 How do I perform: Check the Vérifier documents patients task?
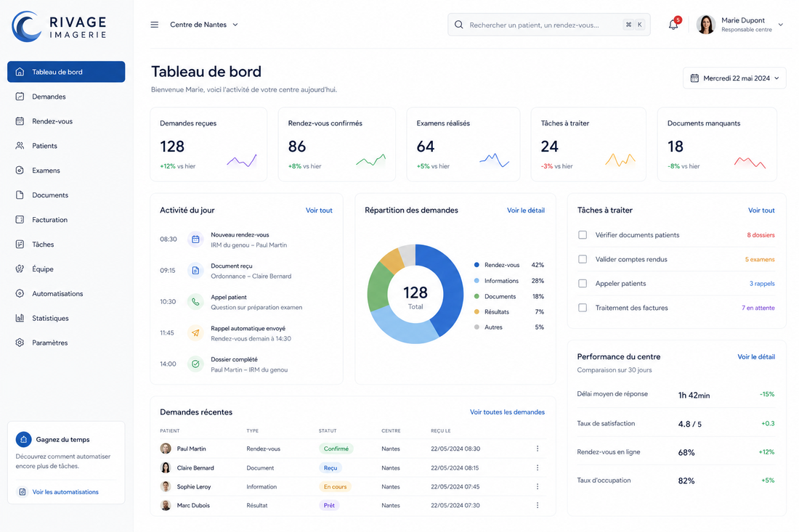click(583, 234)
